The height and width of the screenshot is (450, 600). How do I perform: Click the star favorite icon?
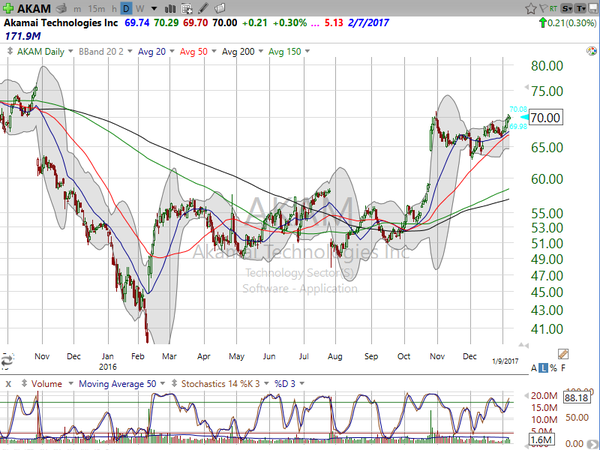(530, 8)
